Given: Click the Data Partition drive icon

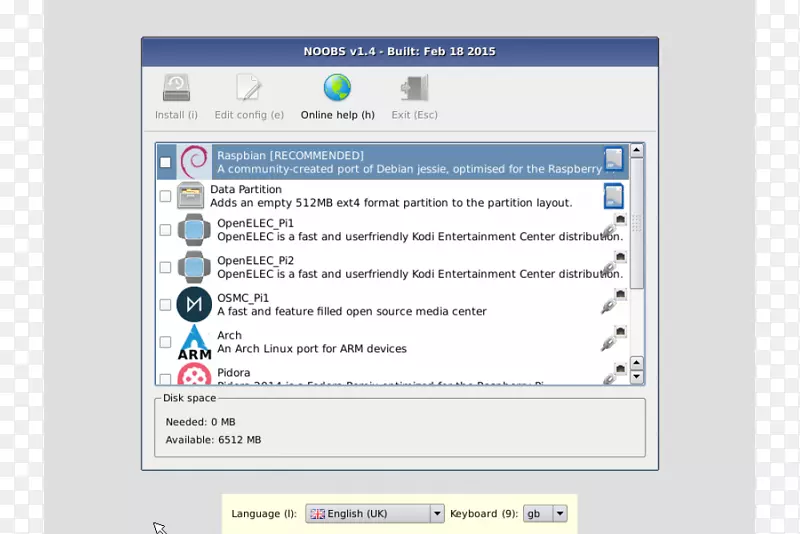Looking at the screenshot, I should (190, 196).
